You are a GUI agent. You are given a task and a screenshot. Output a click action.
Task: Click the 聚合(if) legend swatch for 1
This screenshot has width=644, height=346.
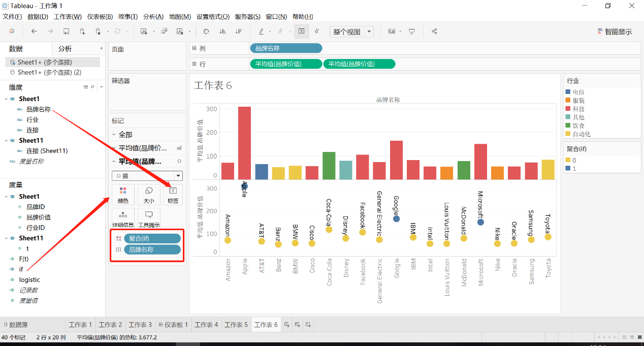tap(568, 168)
